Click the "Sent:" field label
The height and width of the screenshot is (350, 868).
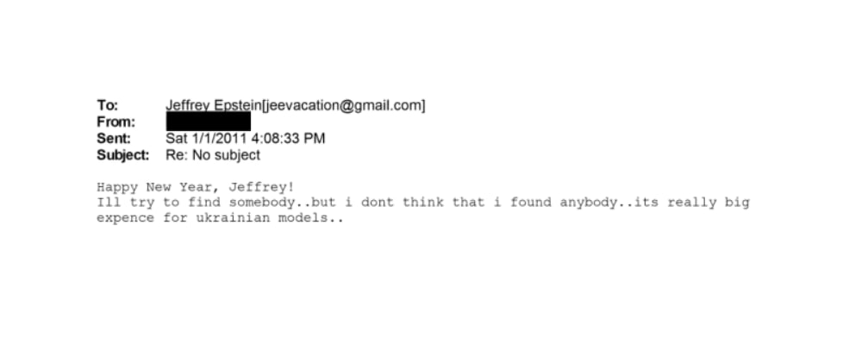coord(113,139)
